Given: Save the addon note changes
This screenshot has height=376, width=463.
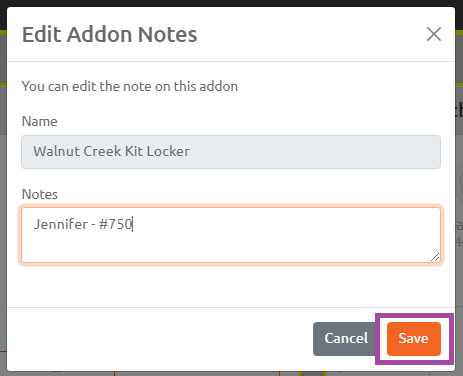Looking at the screenshot, I should (414, 339).
